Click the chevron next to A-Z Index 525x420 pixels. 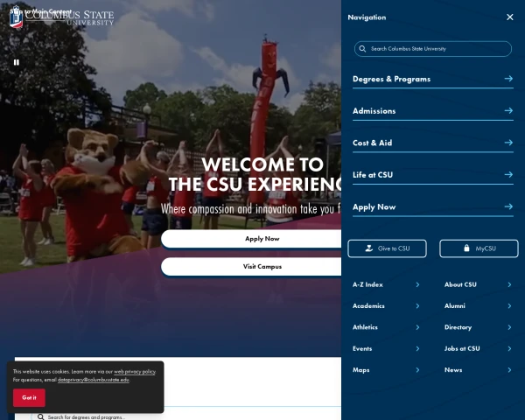(417, 284)
